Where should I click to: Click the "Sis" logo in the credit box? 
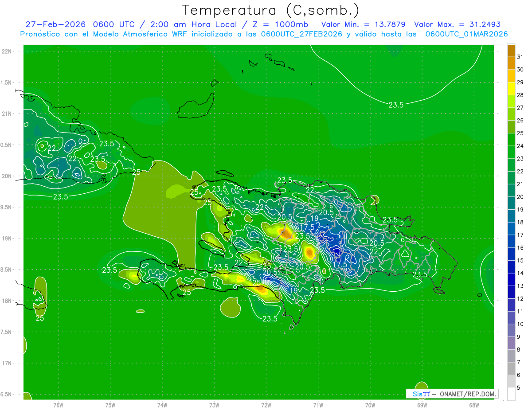[x=418, y=394]
